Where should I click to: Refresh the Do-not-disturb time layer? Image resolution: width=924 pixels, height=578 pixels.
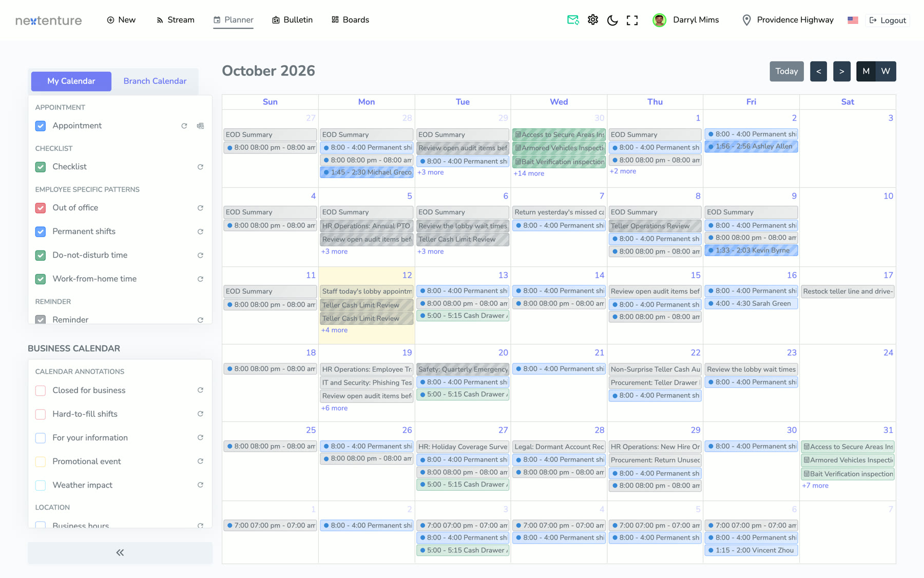point(200,255)
